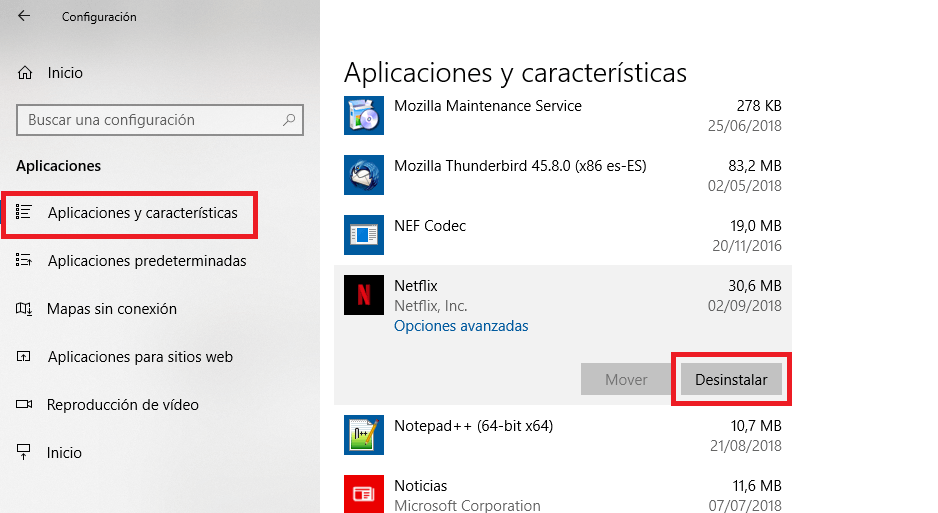Screen dimensions: 938x513
Task: Click the 30,6 MB size value
Action: click(754, 286)
